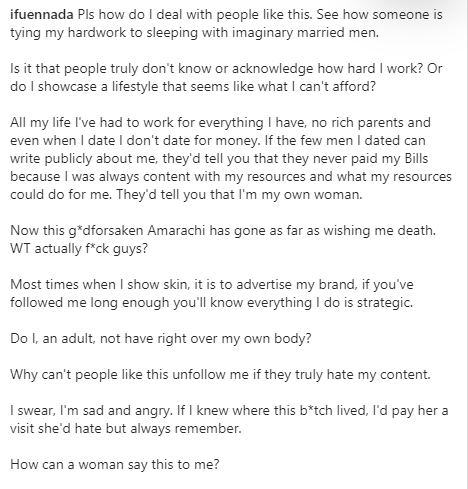
Task: Click the phrase 'I'm my own woman'
Action: tap(299, 194)
